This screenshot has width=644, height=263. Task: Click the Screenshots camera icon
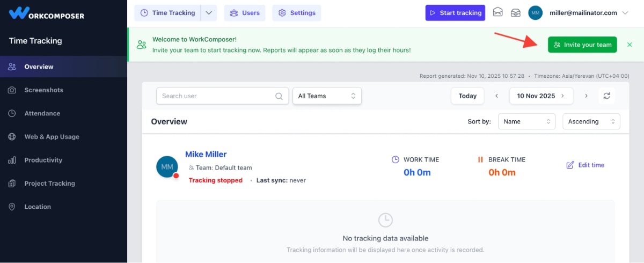(x=12, y=90)
